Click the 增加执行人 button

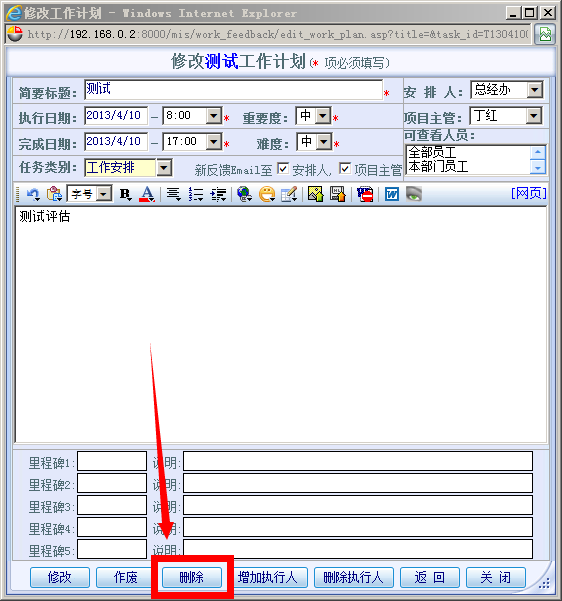coord(268,577)
